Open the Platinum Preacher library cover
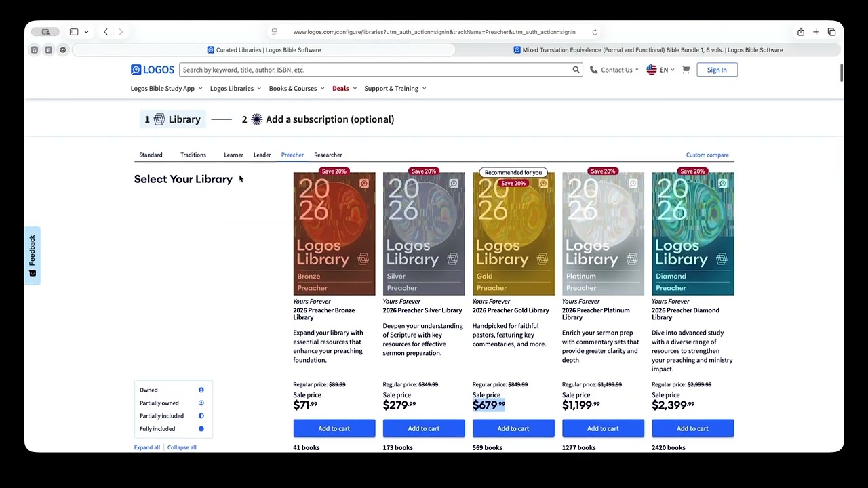 [603, 234]
